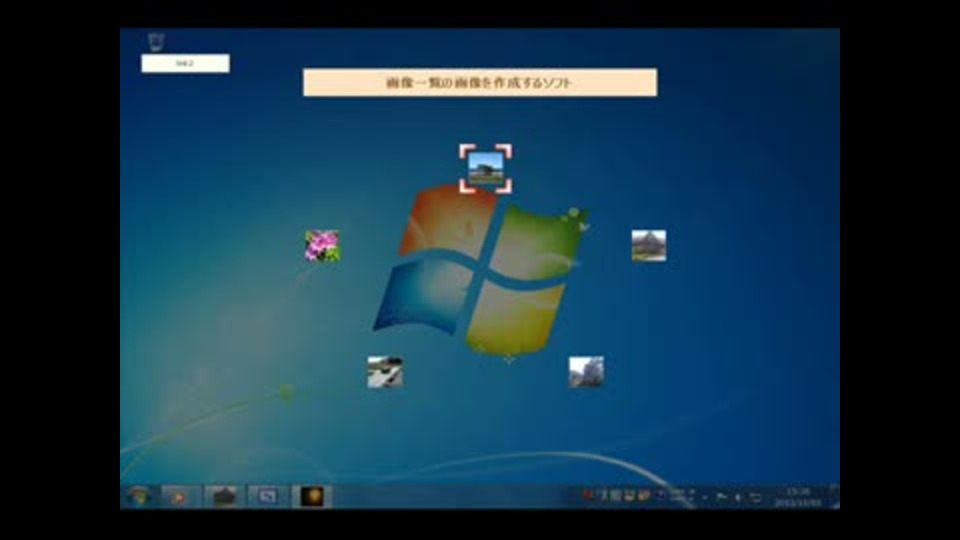Open the orange-icon taskbar application
This screenshot has height=540, width=960.
tap(180, 497)
